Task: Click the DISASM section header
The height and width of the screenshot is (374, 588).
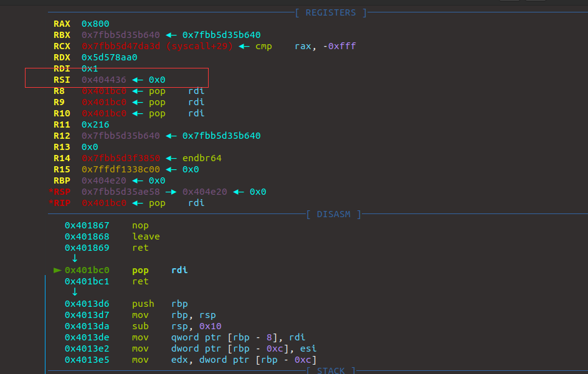Action: click(333, 214)
